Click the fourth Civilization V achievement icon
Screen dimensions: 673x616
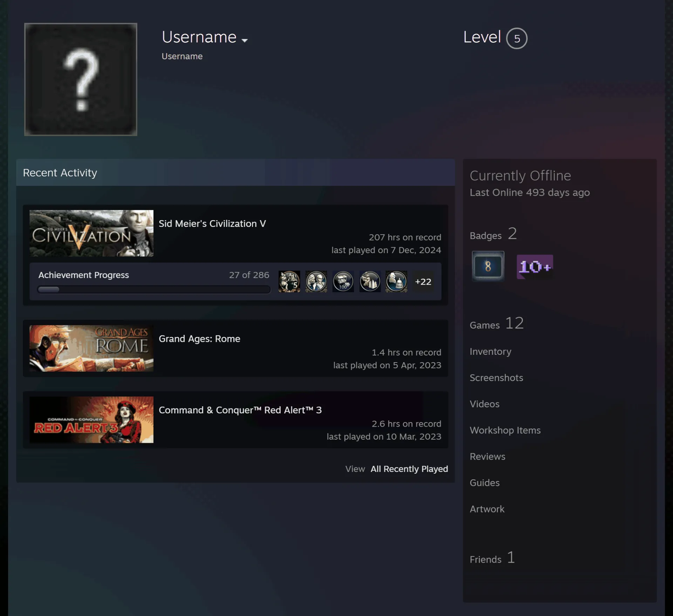coord(370,282)
